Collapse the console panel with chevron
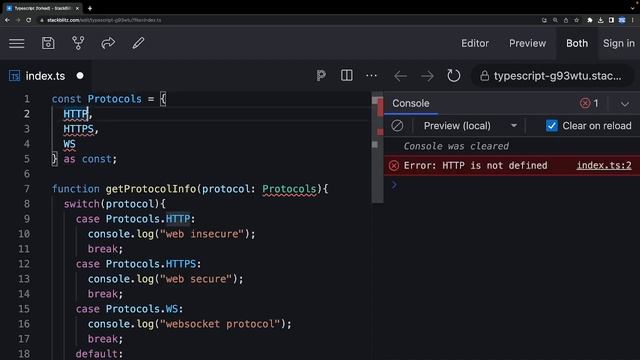Image resolution: width=640 pixels, height=360 pixels. click(x=624, y=104)
